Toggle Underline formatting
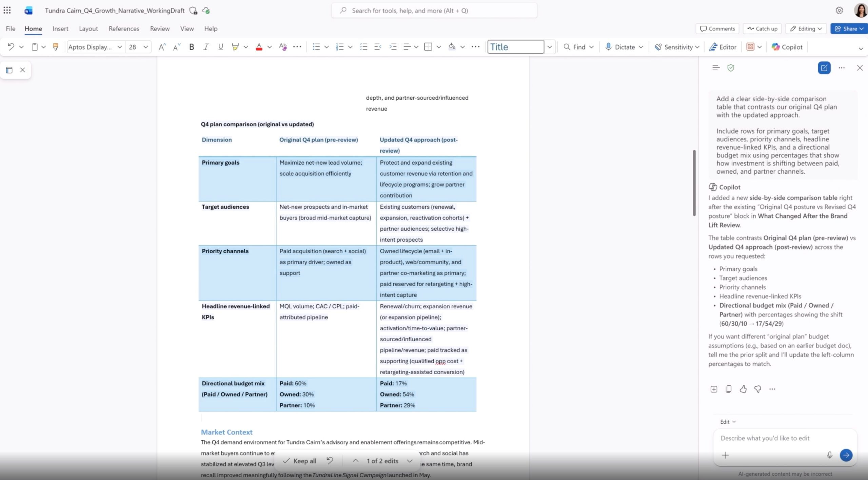The height and width of the screenshot is (480, 868). tap(220, 47)
